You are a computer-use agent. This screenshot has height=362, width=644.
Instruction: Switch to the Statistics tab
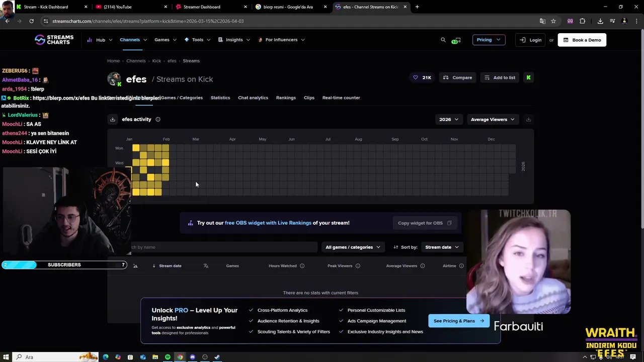(220, 98)
